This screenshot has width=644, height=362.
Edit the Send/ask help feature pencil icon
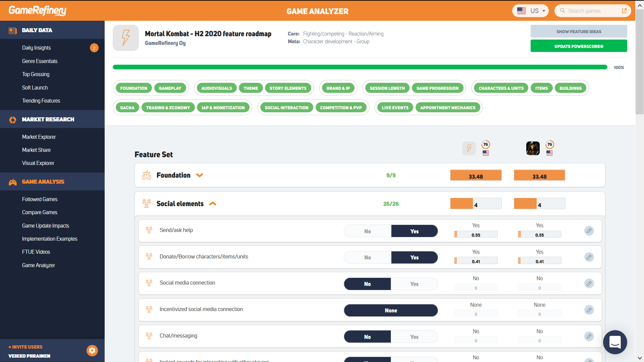click(589, 231)
